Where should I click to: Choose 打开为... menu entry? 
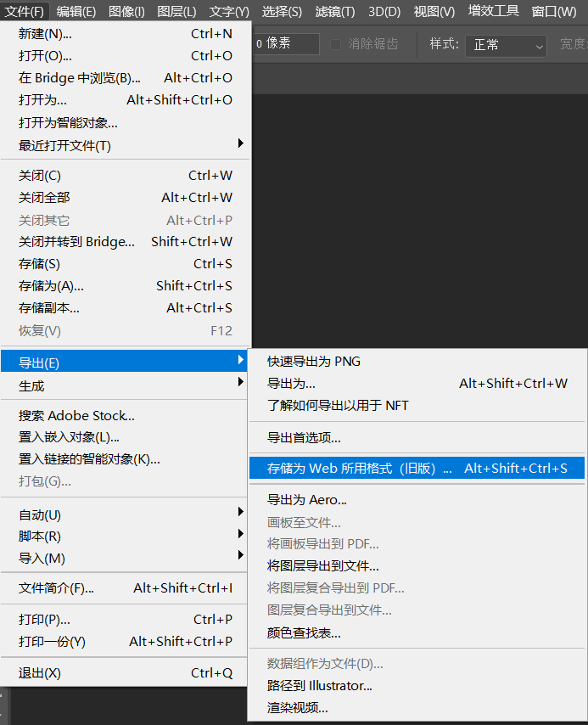(x=126, y=100)
